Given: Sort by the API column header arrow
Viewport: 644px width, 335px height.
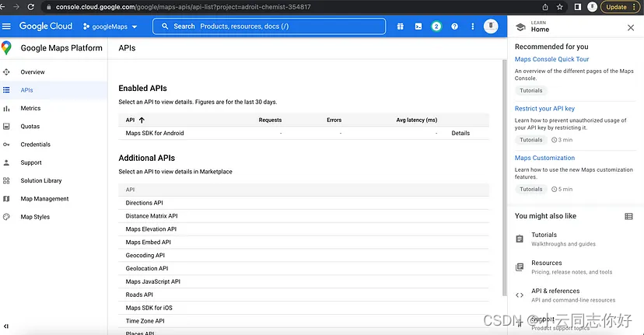Looking at the screenshot, I should pos(142,120).
